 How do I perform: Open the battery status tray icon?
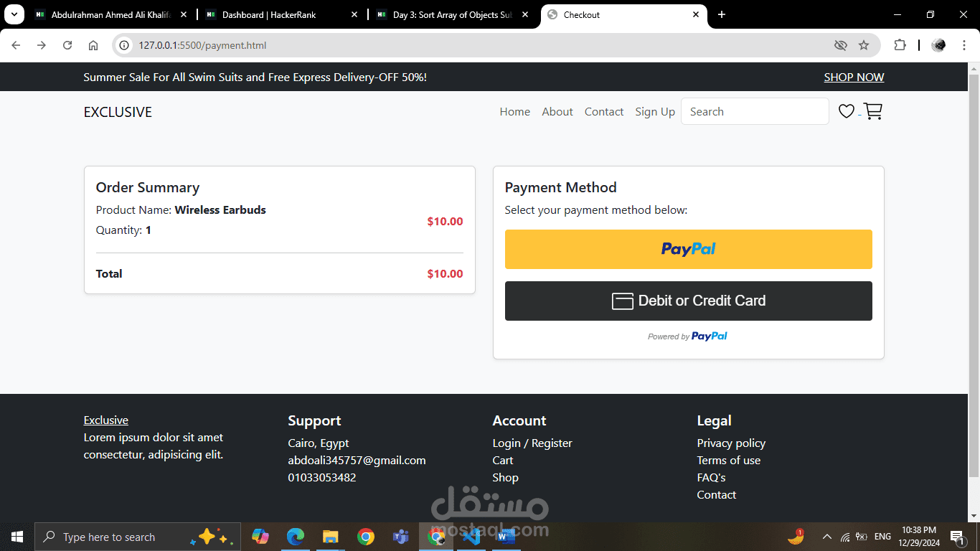(x=862, y=537)
